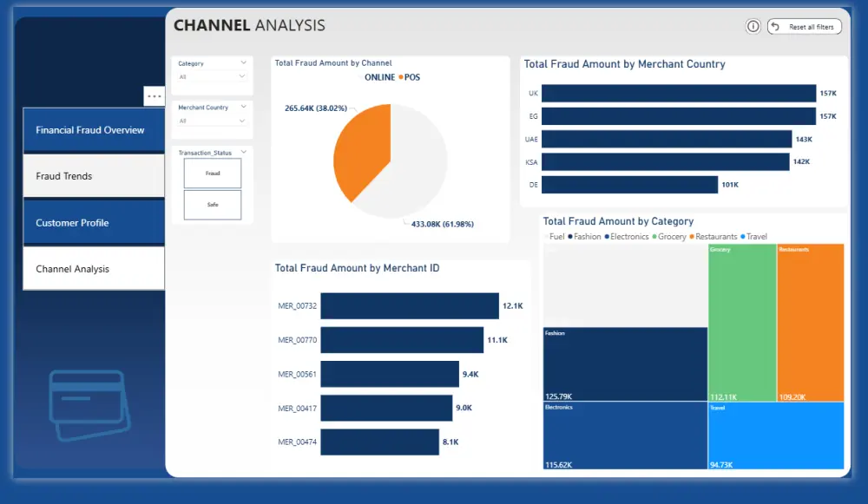Click the Fuel legend label
The width and height of the screenshot is (868, 504).
(557, 237)
